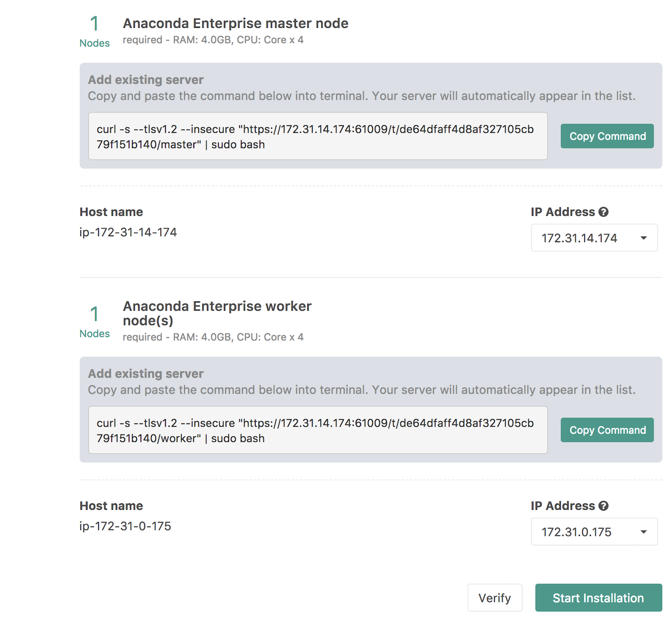
Task: Click the master node RAM and CPU requirements
Action: pyautogui.click(x=213, y=40)
